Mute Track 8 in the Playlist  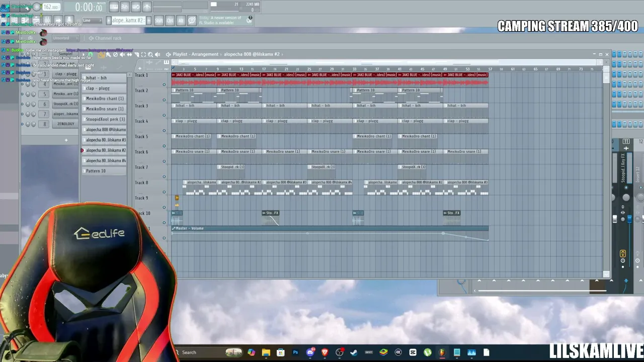tap(164, 192)
